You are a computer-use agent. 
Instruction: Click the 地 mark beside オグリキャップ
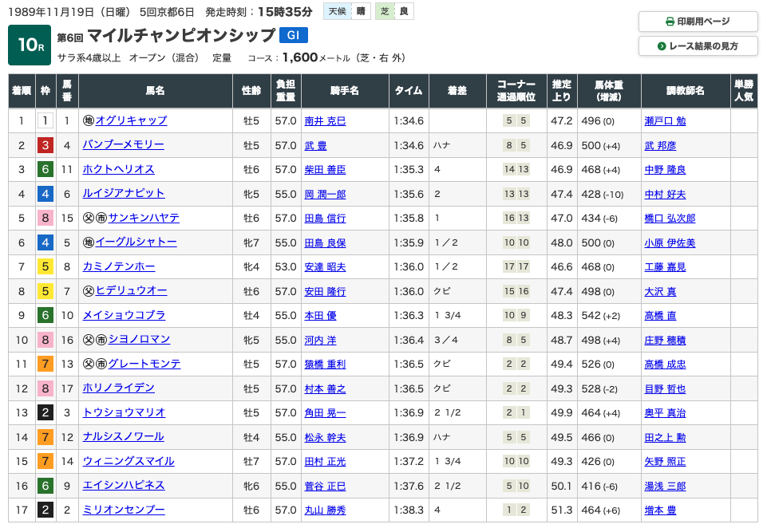coord(89,120)
